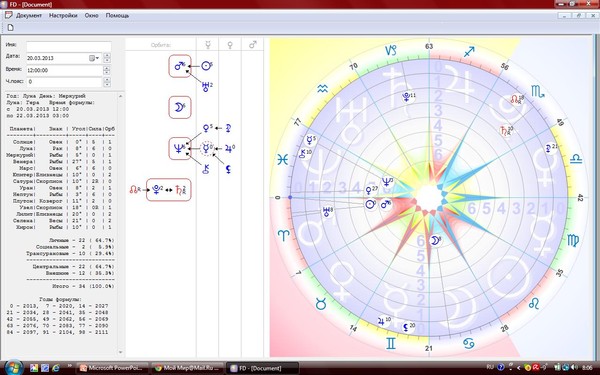This screenshot has width=600, height=375.
Task: Select the Moon symbol box in formula
Action: 180,108
